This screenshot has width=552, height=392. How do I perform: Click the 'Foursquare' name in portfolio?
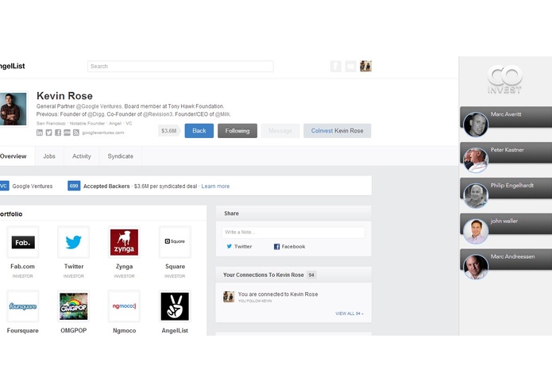coord(22,330)
